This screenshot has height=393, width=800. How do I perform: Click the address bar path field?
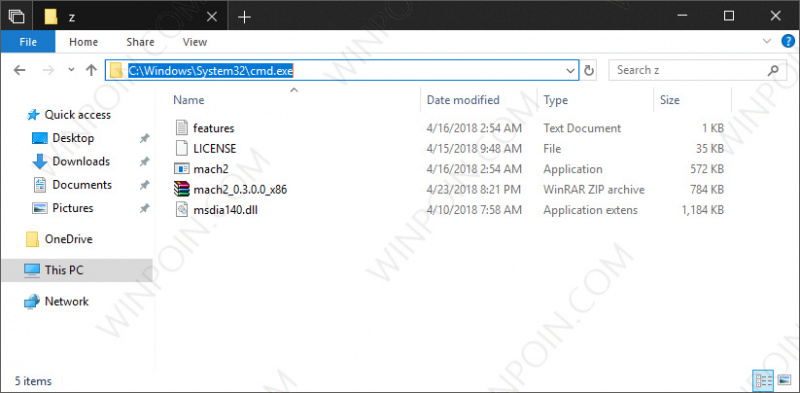342,70
